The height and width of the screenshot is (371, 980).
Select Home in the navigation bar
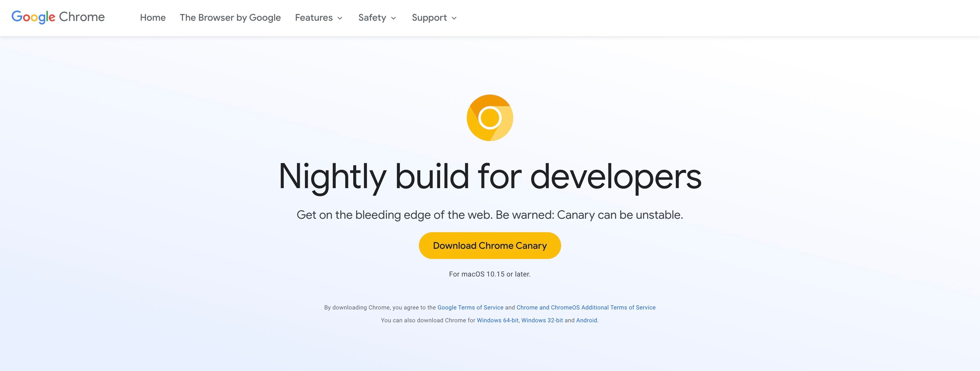tap(152, 17)
